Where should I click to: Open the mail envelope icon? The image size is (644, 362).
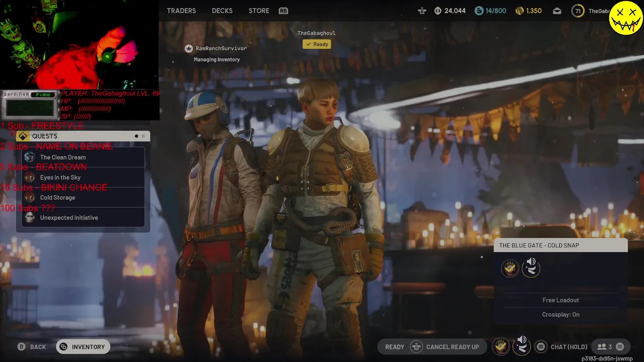[x=557, y=11]
